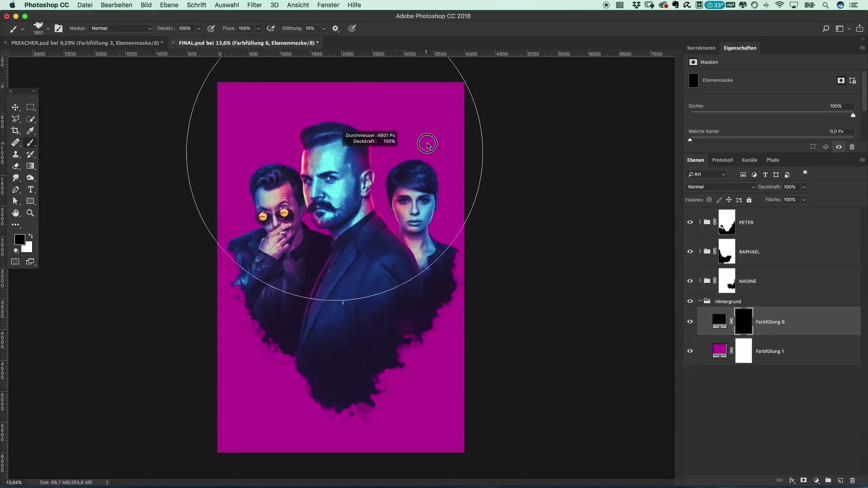Select the Type tool
The height and width of the screenshot is (488, 868).
coord(30,189)
